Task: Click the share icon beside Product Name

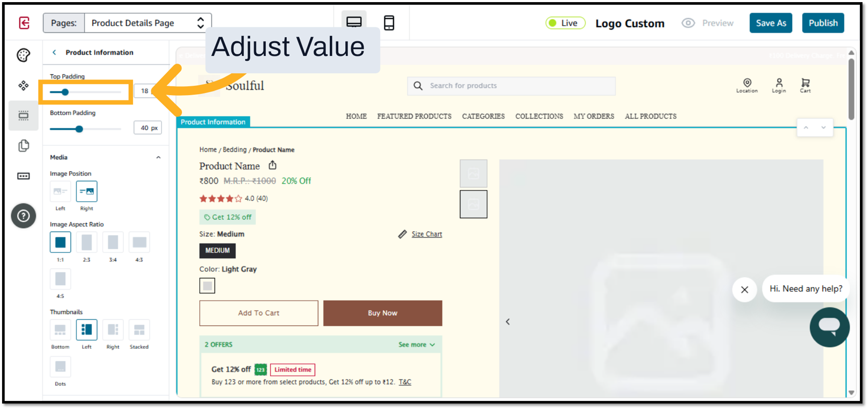Action: pyautogui.click(x=272, y=165)
